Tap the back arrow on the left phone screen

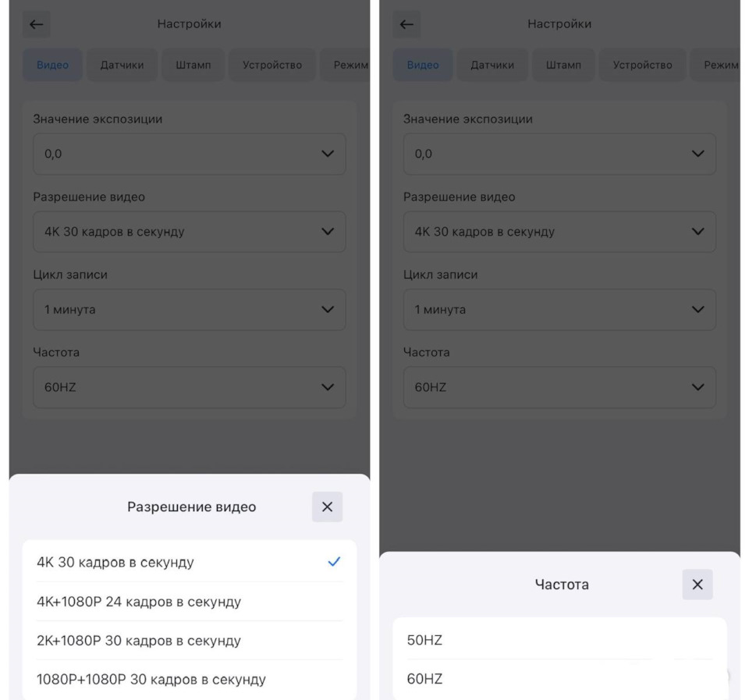tap(36, 24)
